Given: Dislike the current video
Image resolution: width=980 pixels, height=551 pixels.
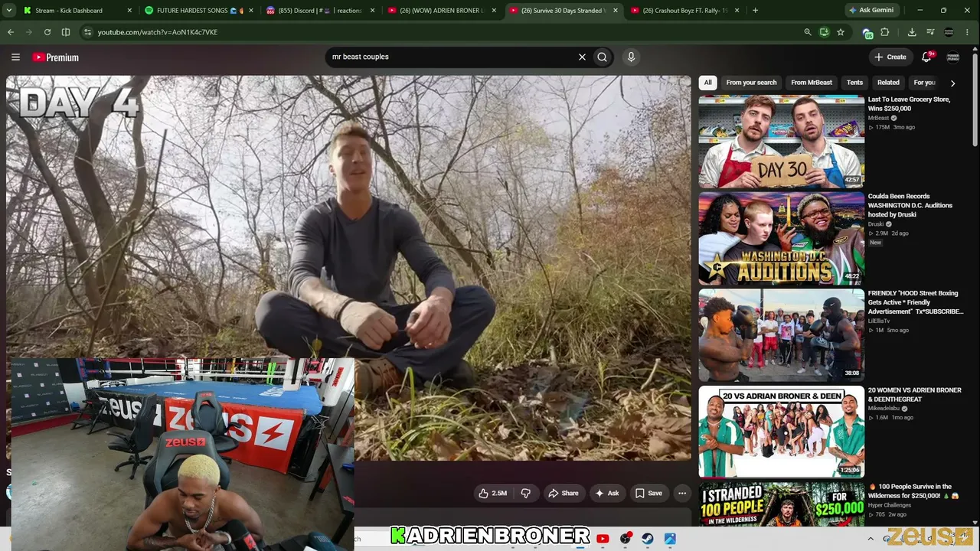Looking at the screenshot, I should [525, 494].
